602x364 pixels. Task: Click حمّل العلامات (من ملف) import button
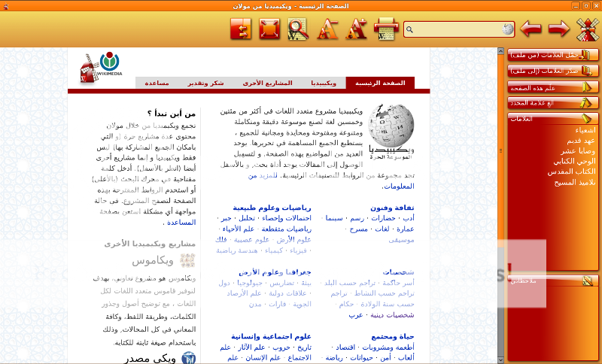pyautogui.click(x=553, y=55)
